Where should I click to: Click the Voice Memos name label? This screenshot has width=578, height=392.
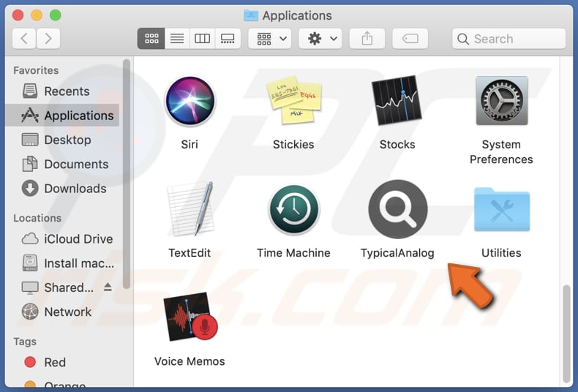click(x=189, y=361)
